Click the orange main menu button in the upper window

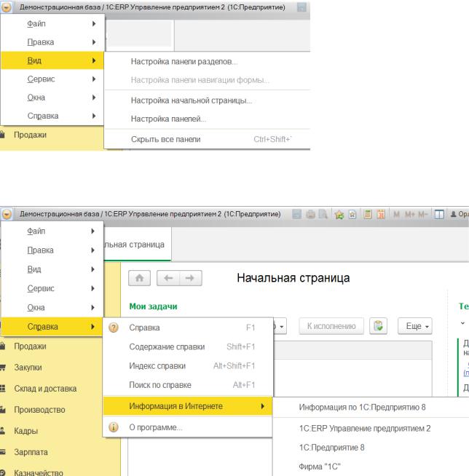[x=7, y=7]
